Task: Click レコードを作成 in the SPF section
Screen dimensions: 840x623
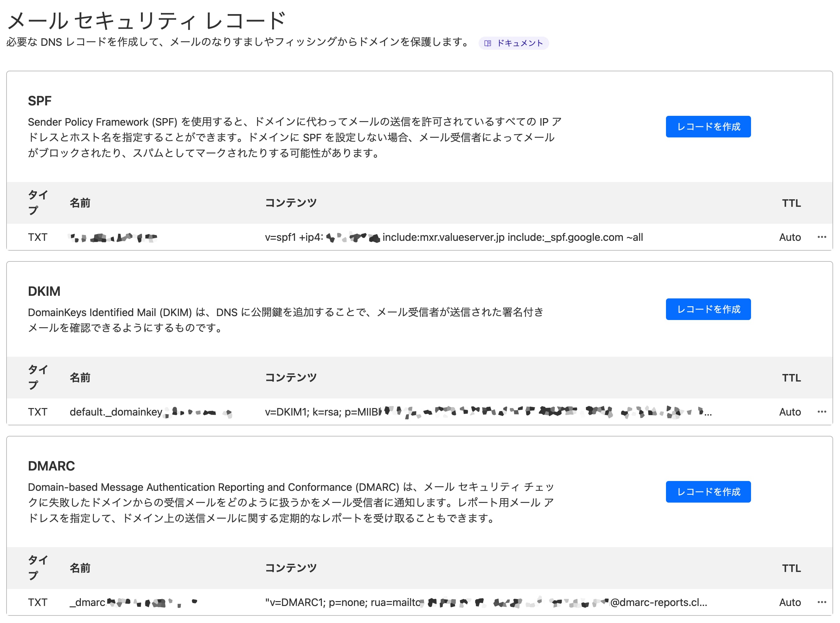Action: point(708,127)
